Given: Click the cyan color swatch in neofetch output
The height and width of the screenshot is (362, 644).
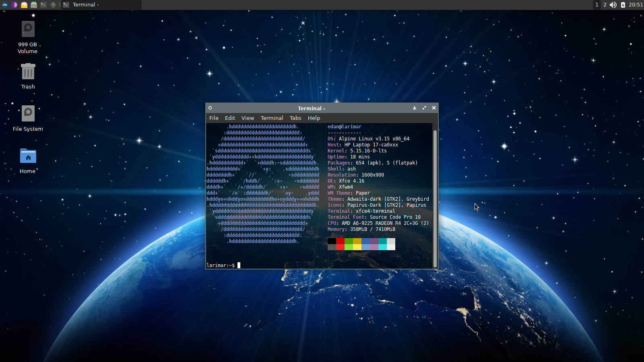Looking at the screenshot, I should (x=382, y=244).
